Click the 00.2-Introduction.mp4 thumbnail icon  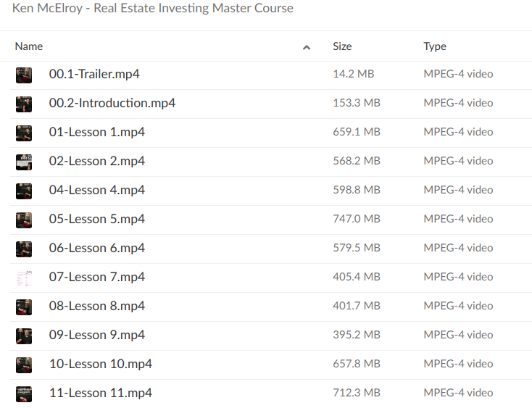coord(24,104)
